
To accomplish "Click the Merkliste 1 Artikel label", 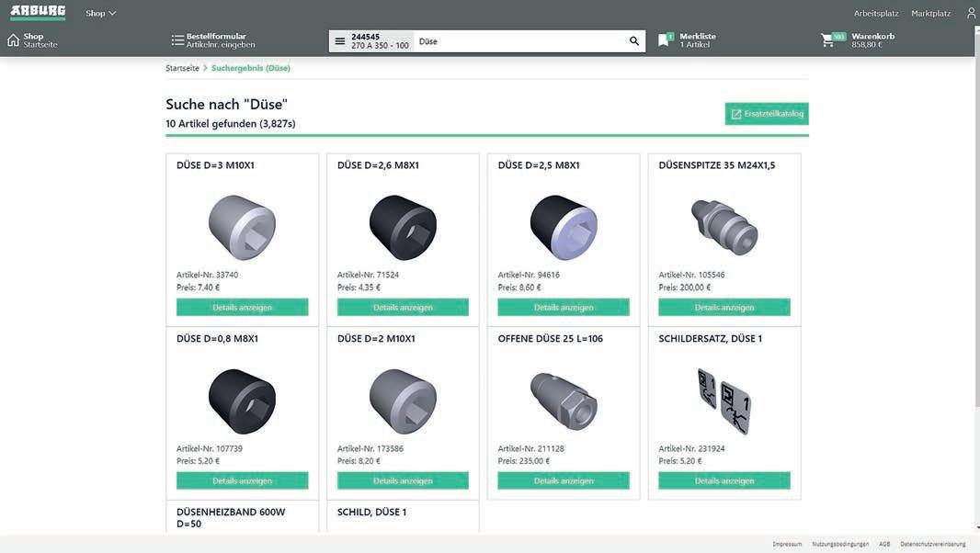I will point(698,40).
